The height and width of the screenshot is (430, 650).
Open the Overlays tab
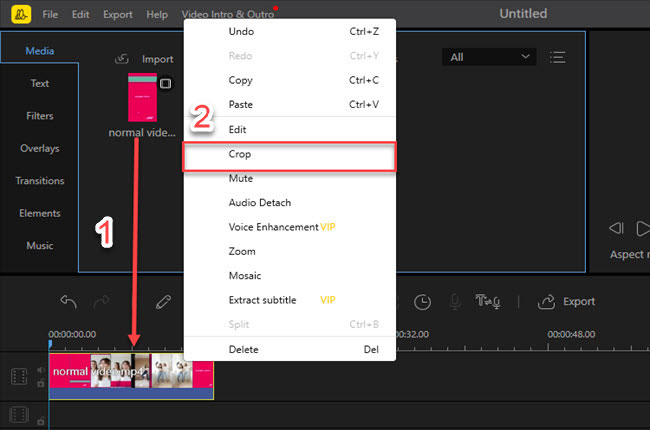[40, 148]
